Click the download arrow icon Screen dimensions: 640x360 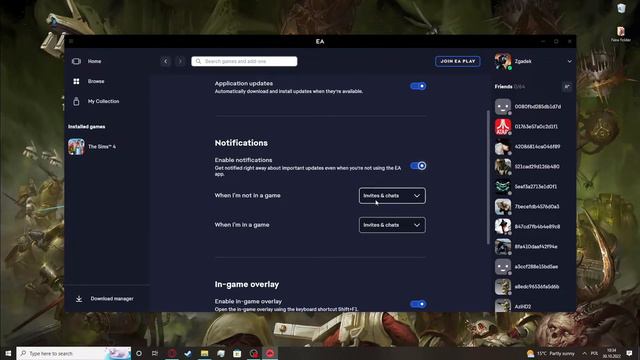point(79,299)
